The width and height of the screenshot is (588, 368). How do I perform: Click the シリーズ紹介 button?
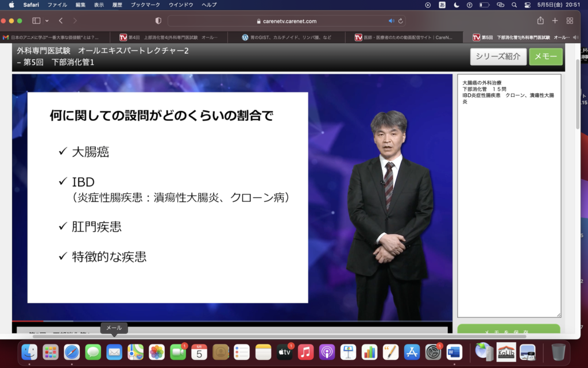498,56
